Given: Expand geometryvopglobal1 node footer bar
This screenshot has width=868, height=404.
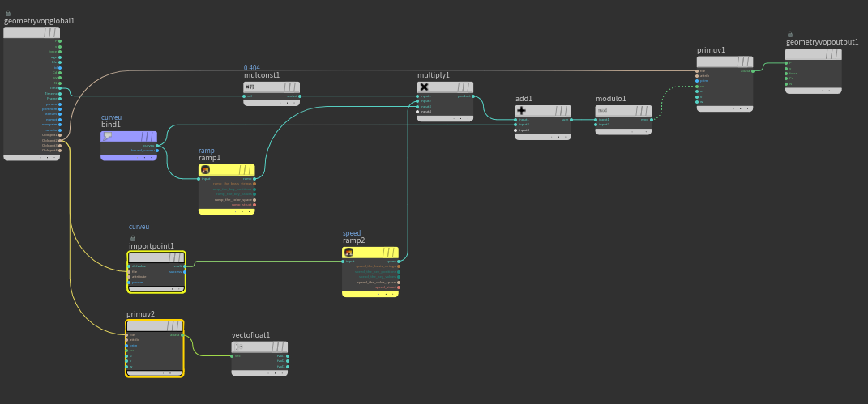Looking at the screenshot, I should (32, 157).
